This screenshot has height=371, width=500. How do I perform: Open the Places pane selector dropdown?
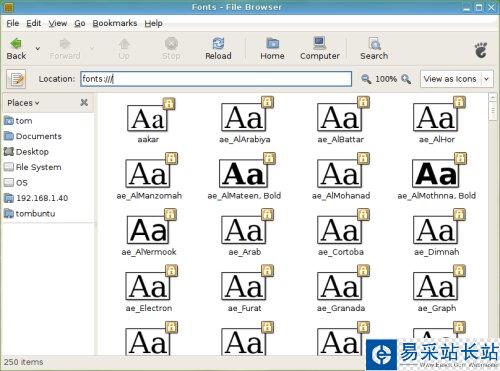click(x=23, y=103)
